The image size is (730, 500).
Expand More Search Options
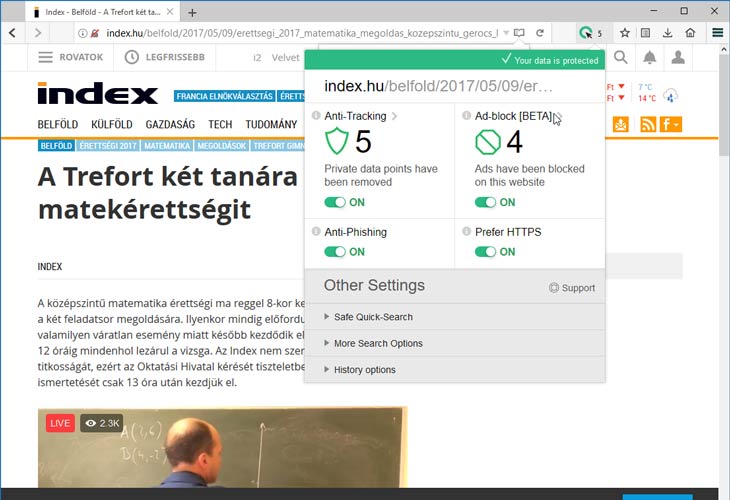(455, 344)
